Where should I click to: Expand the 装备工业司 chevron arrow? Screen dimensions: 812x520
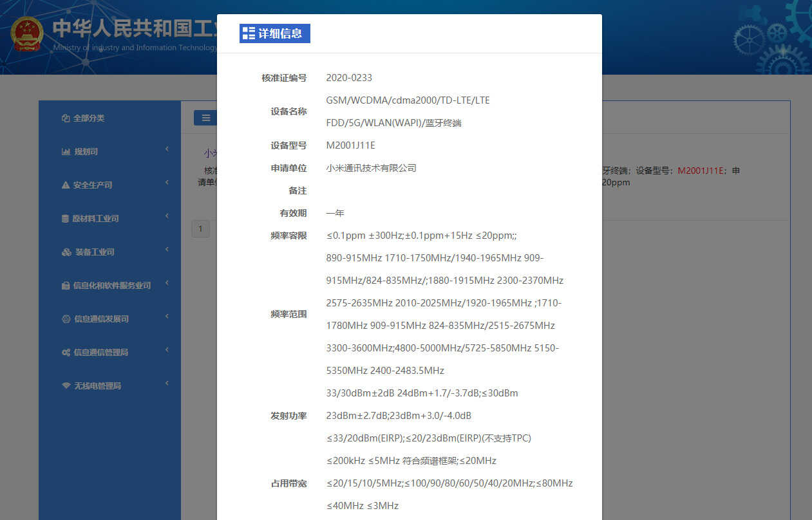click(x=167, y=250)
